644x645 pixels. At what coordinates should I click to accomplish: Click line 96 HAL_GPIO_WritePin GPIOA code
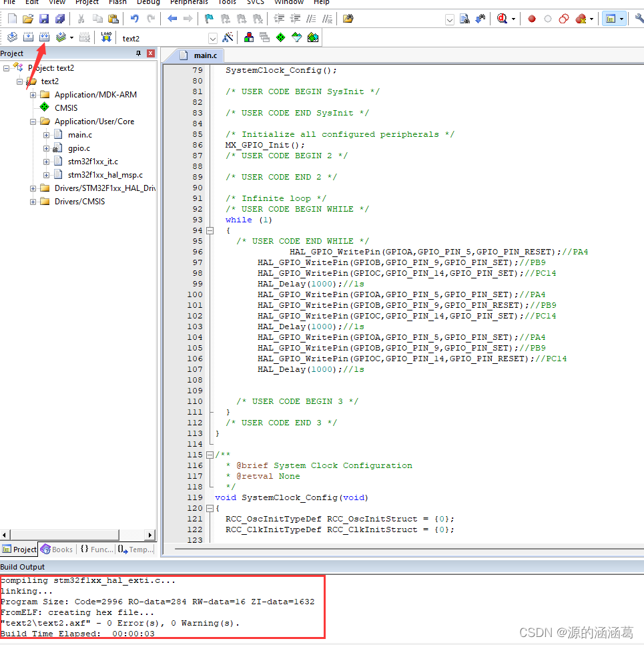(x=438, y=252)
